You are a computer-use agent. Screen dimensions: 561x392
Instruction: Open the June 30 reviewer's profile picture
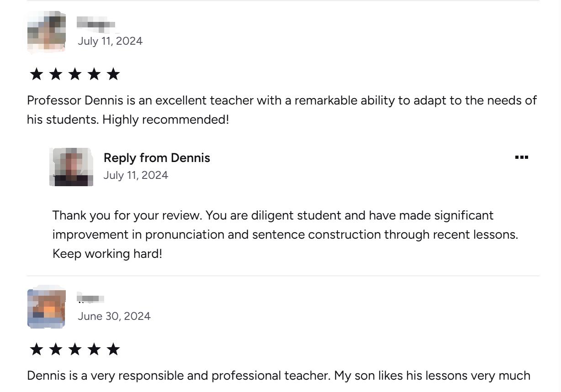tap(46, 308)
